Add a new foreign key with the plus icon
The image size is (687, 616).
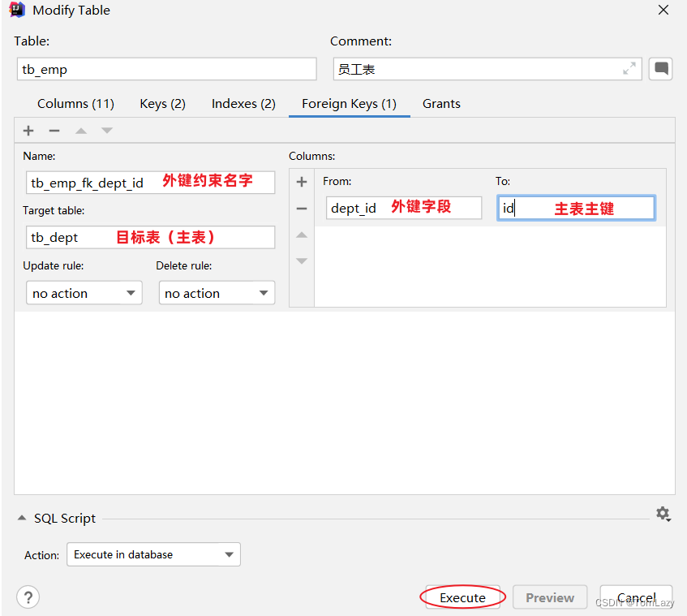[28, 131]
